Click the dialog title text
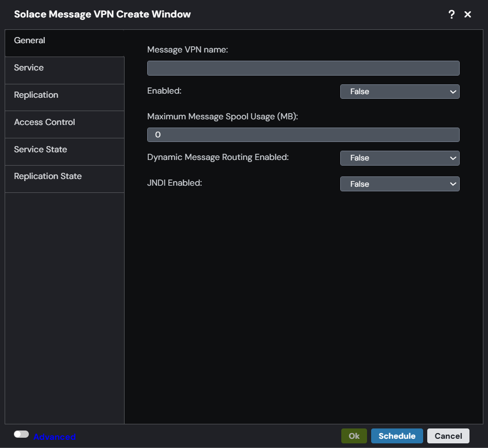Screen dimensions: 488x448 pyautogui.click(x=102, y=14)
